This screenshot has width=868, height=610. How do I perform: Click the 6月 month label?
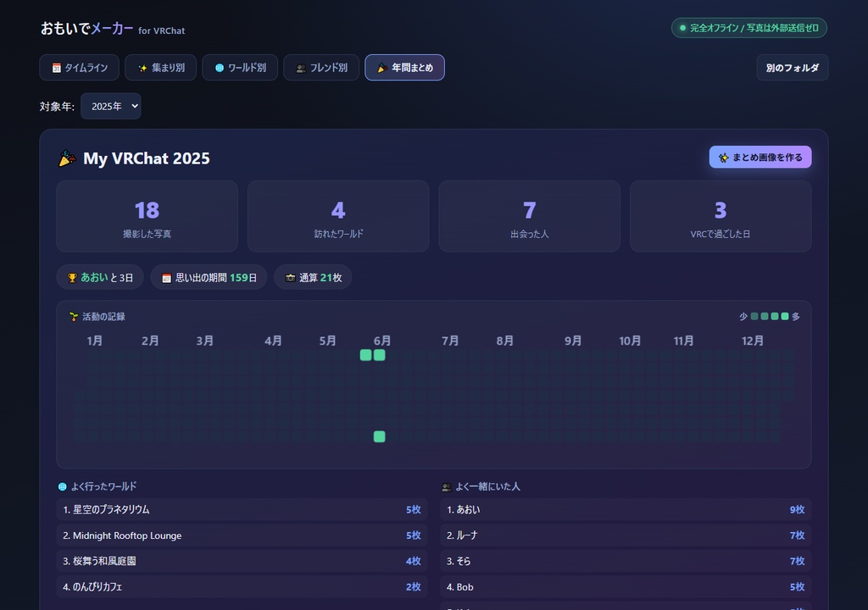click(382, 341)
